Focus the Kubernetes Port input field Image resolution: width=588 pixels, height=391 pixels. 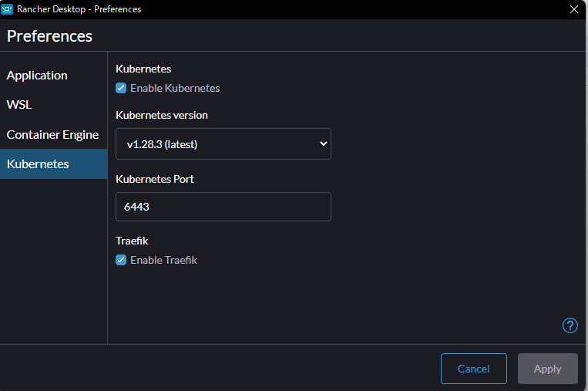tap(223, 207)
